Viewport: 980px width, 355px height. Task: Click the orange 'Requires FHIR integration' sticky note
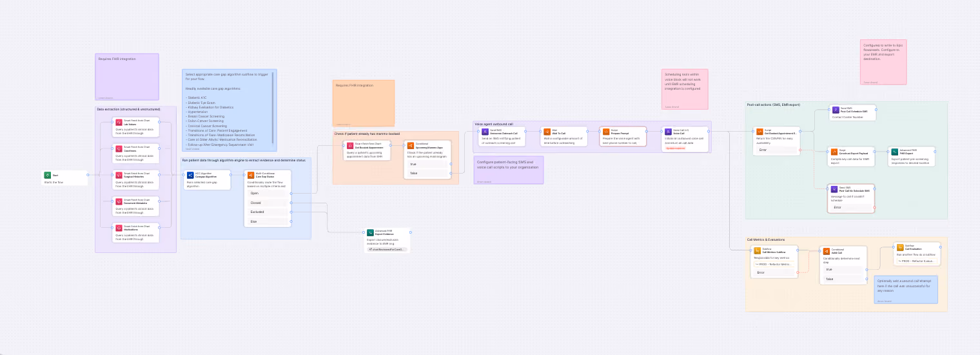click(x=364, y=103)
